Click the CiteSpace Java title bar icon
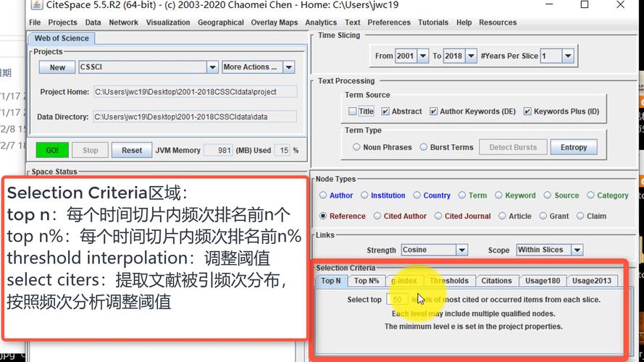Screen dimensions: 644x362 tap(36, 5)
